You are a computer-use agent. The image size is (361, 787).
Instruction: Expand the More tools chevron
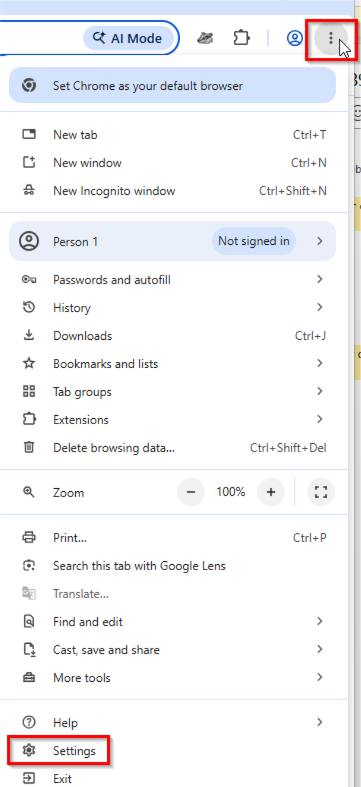coord(320,678)
